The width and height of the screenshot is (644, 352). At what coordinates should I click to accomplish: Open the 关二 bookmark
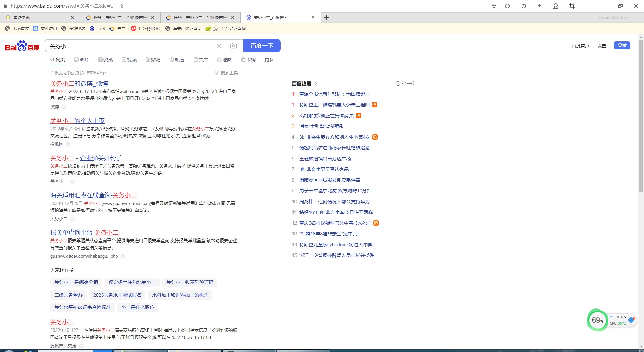coord(117,28)
